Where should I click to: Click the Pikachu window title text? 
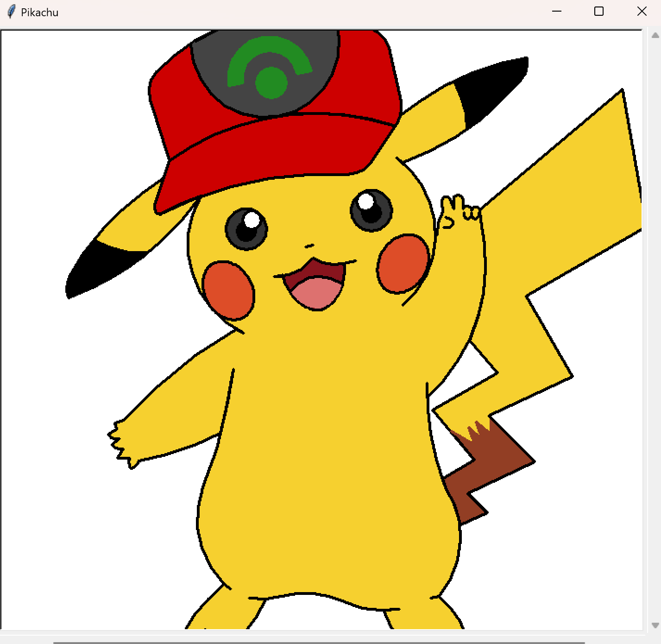point(40,13)
